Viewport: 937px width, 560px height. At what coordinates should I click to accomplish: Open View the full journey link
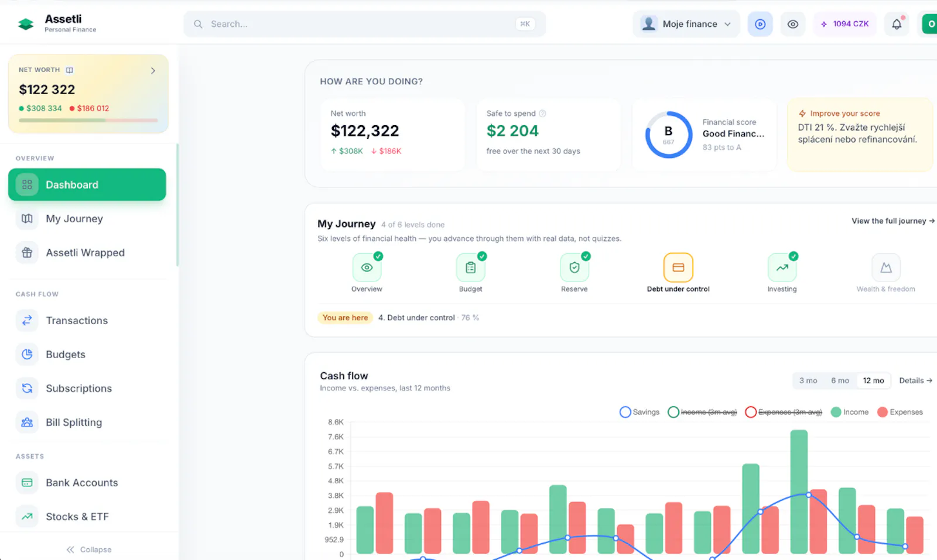pyautogui.click(x=893, y=221)
